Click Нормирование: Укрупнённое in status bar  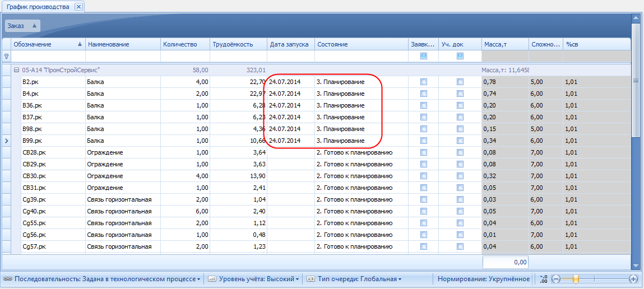(x=483, y=279)
